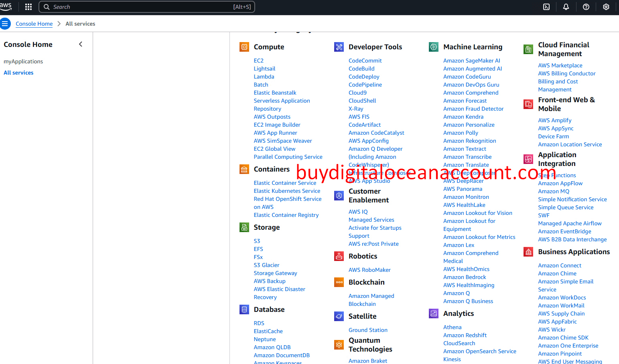Select myApplications in the sidebar
Viewport: 619px width, 364px height.
coord(23,61)
